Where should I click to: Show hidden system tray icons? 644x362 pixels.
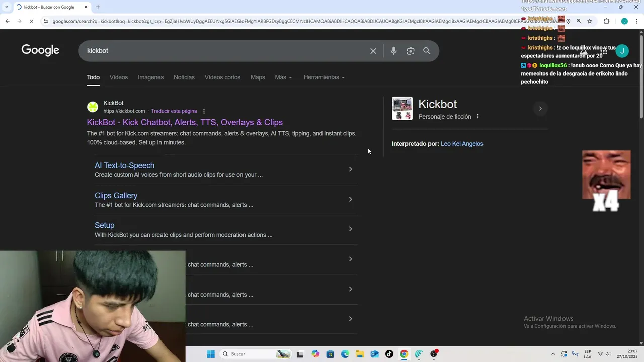[x=553, y=354]
